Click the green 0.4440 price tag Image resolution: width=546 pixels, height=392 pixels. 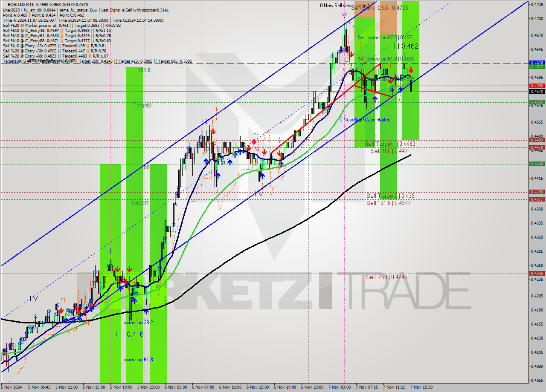[536, 164]
